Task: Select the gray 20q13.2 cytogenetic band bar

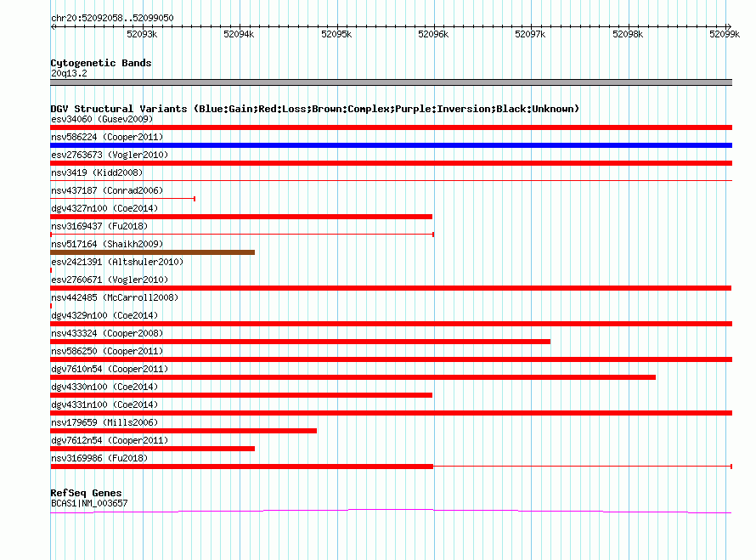Action: click(x=391, y=82)
